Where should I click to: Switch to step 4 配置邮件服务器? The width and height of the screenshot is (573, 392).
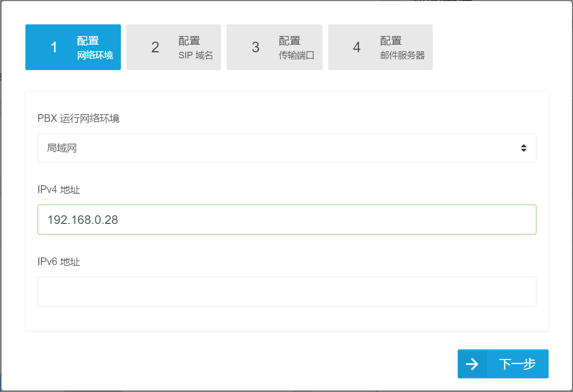380,47
